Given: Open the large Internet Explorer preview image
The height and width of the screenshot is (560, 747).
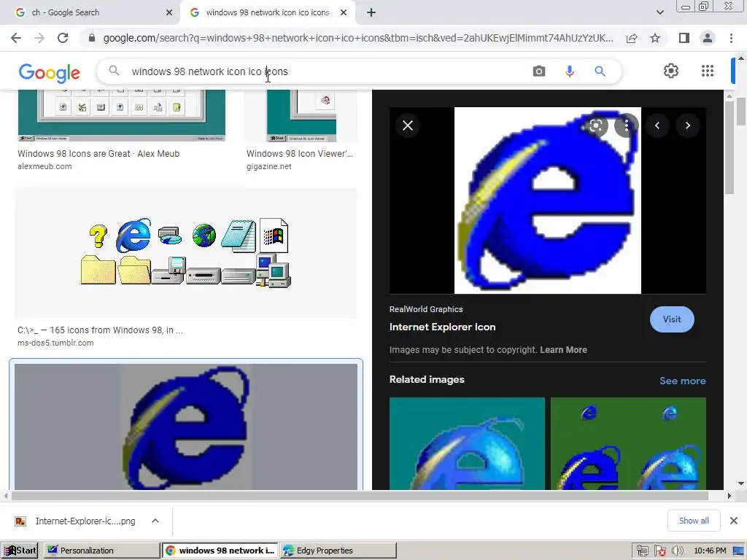Looking at the screenshot, I should tap(547, 201).
